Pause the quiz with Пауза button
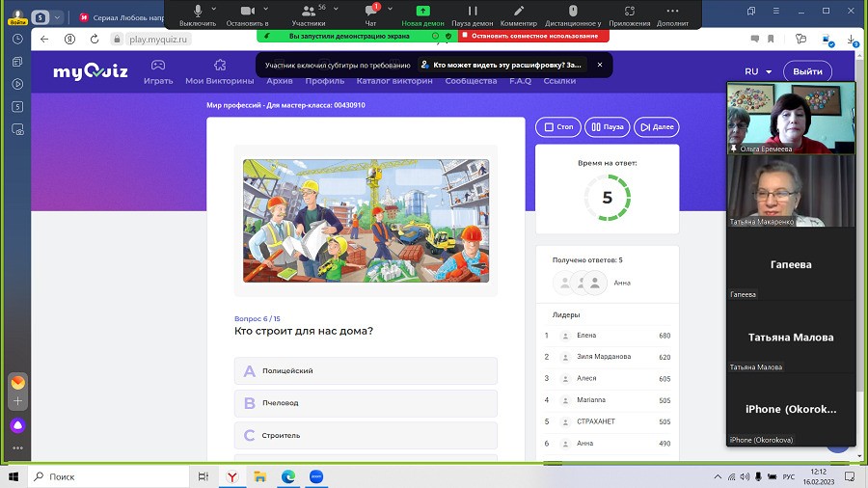The height and width of the screenshot is (488, 868). tap(607, 127)
